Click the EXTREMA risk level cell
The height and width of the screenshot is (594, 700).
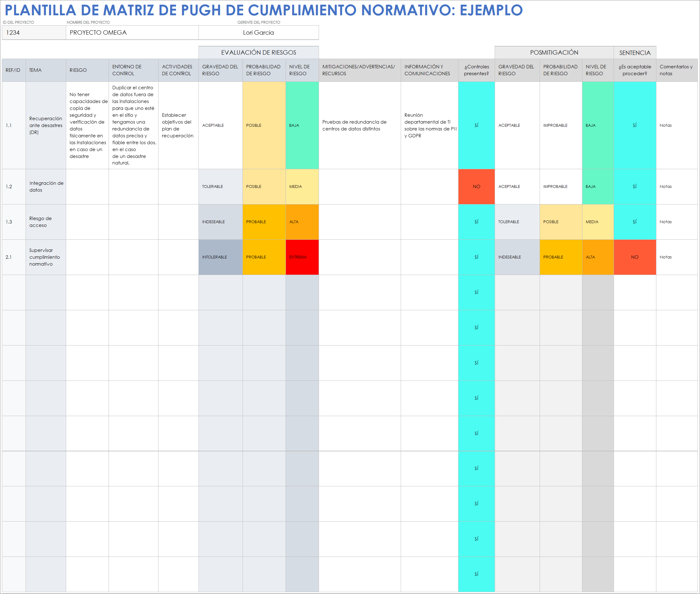302,257
